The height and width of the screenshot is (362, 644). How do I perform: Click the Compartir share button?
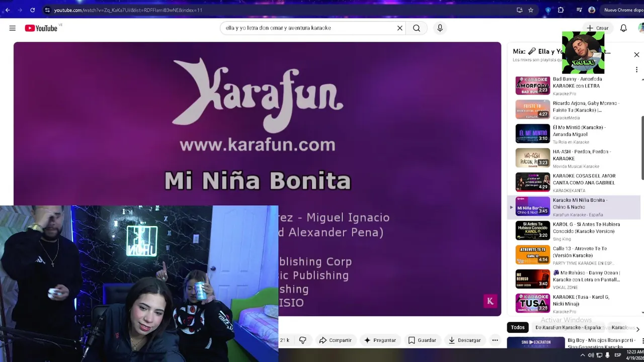point(336,340)
